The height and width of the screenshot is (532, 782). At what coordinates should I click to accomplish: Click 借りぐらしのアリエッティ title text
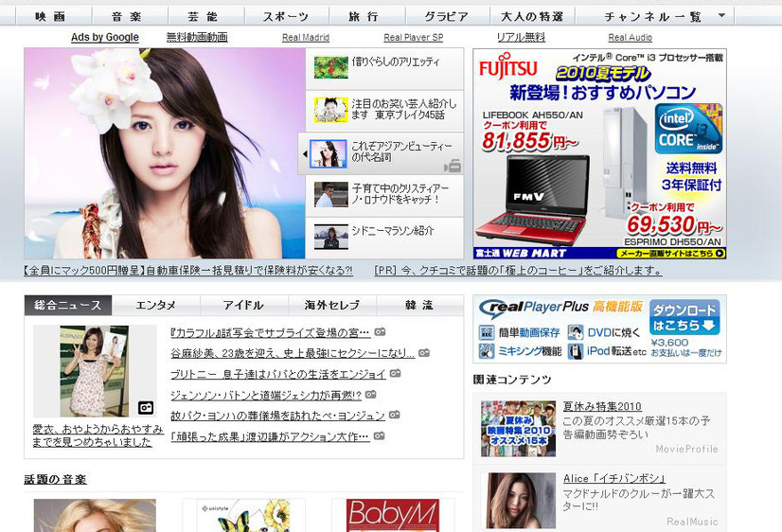(x=396, y=62)
